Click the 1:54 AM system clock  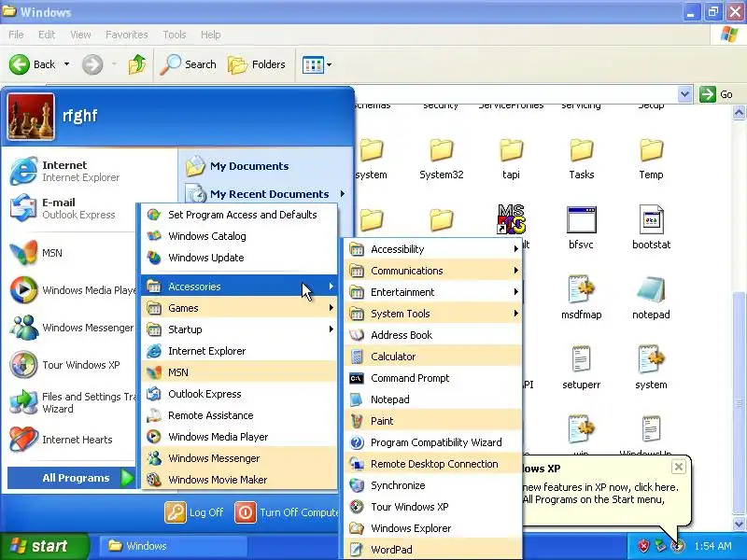tap(712, 546)
